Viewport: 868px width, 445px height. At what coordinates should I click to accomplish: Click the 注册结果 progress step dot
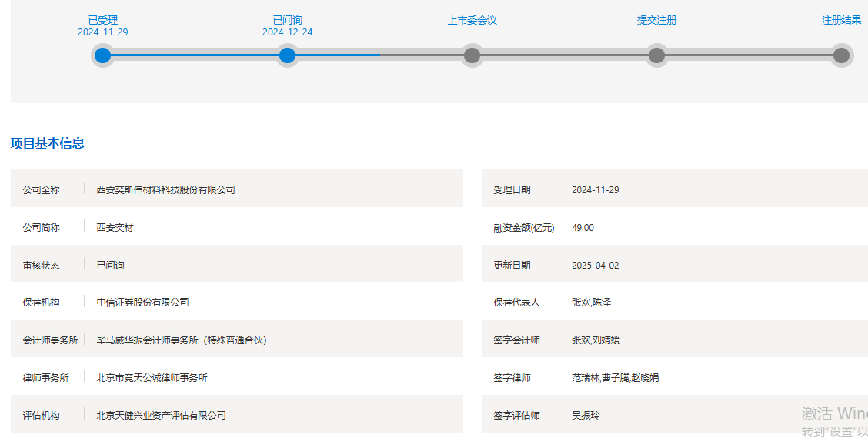click(x=841, y=55)
